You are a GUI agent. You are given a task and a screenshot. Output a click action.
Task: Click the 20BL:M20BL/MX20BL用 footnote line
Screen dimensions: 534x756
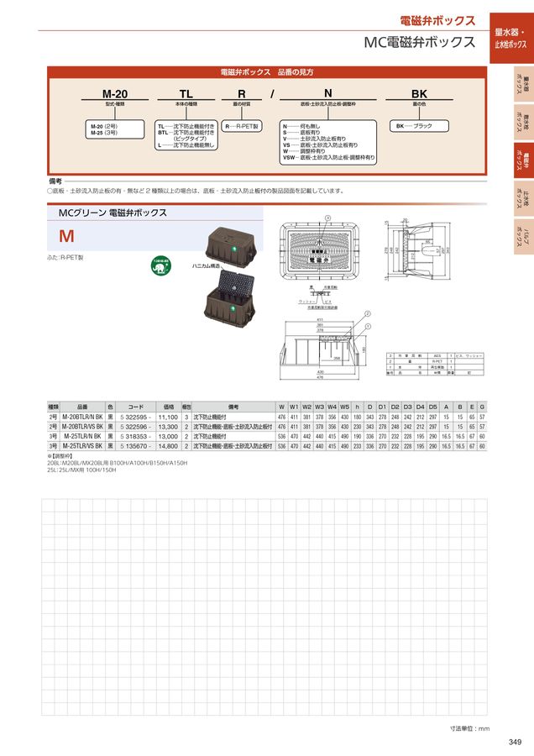point(117,463)
